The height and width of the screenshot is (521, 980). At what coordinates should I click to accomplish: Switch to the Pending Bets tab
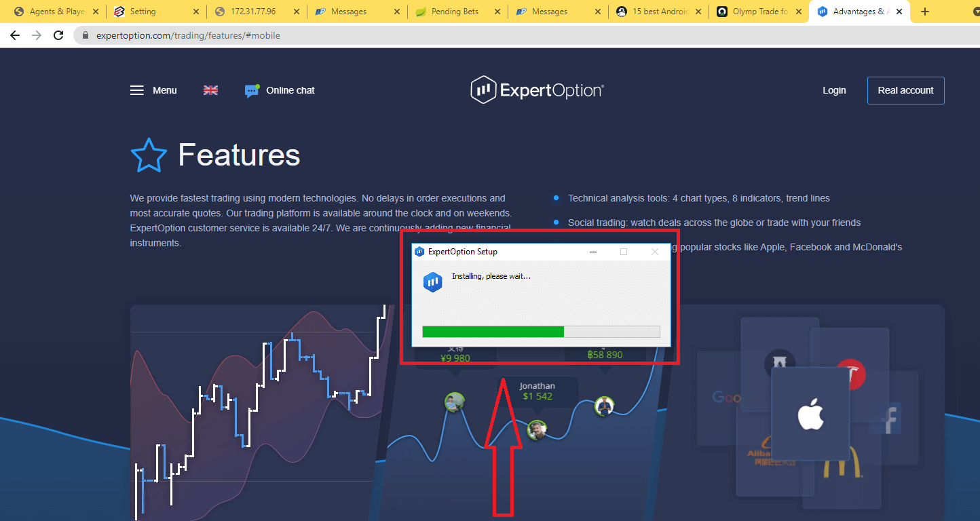click(x=455, y=11)
